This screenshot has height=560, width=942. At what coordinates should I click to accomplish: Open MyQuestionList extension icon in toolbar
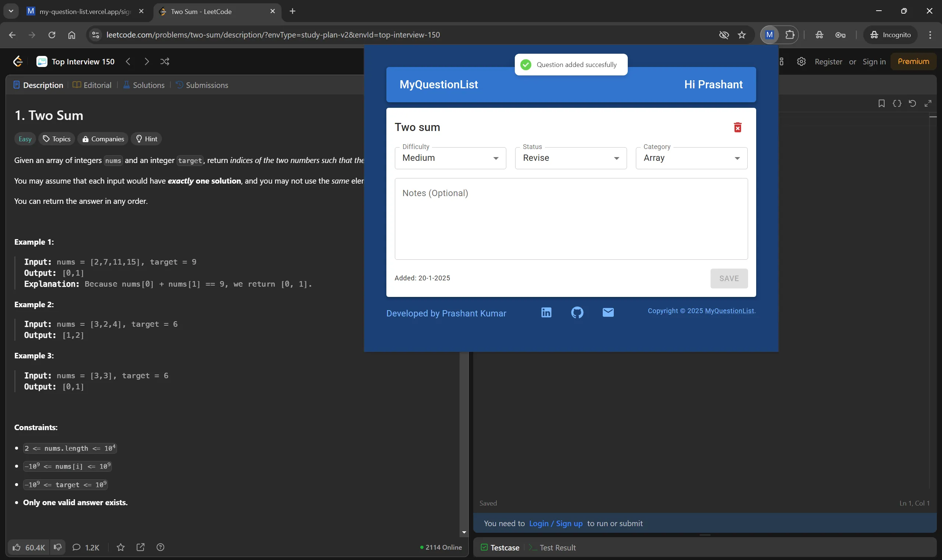coord(769,35)
